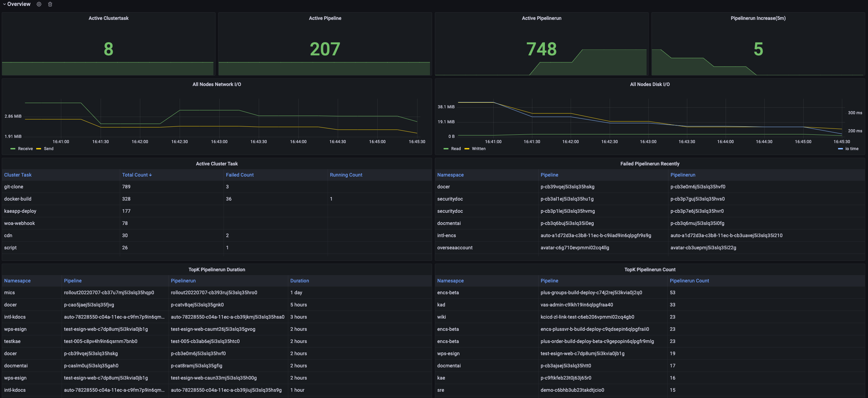Click the Receive legend green color swatch
Image resolution: width=868 pixels, height=398 pixels.
pos(13,149)
